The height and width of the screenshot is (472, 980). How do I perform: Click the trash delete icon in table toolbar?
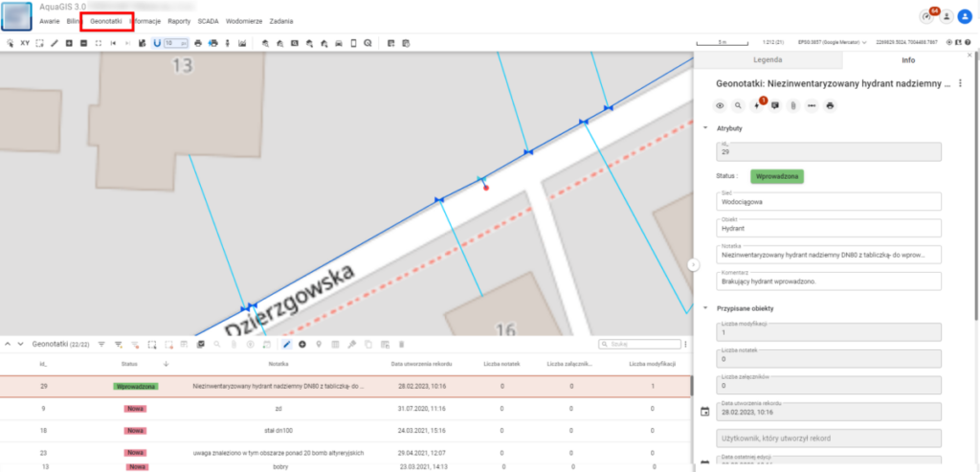(x=401, y=344)
